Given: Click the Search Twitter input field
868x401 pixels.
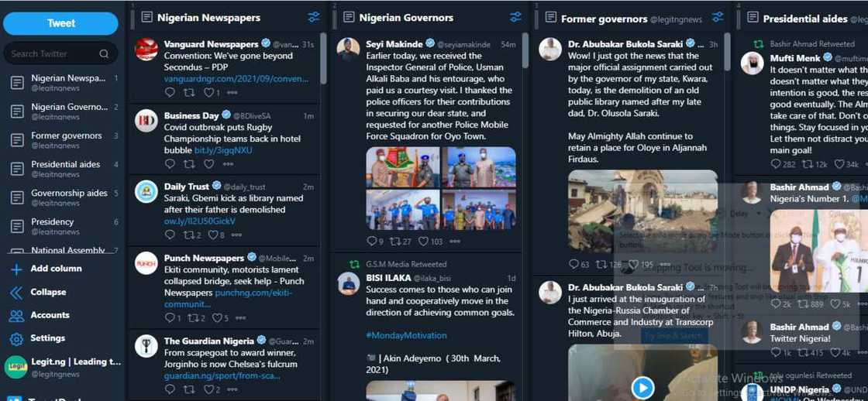Looking at the screenshot, I should [x=50, y=54].
